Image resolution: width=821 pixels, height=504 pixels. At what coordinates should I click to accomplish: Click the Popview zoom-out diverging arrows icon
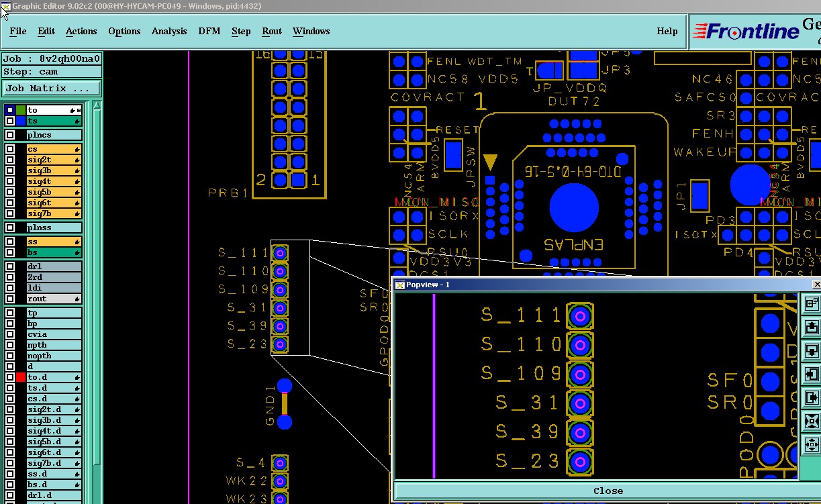point(811,444)
